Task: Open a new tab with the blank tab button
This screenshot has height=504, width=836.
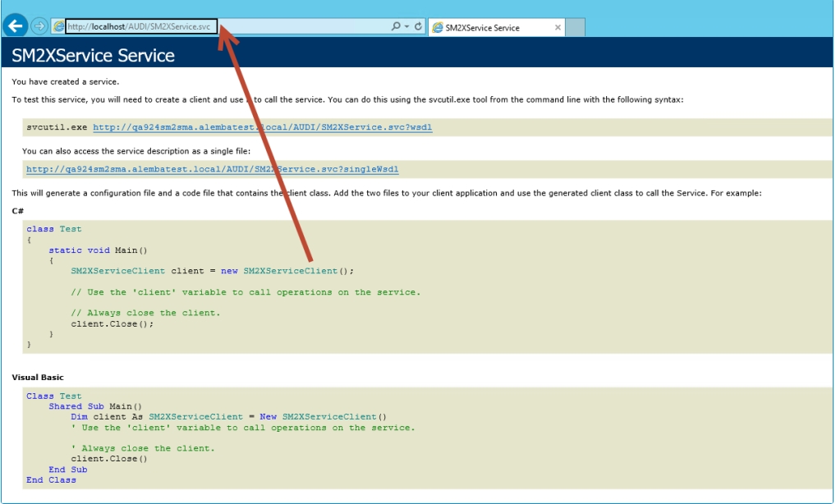Action: click(x=575, y=28)
